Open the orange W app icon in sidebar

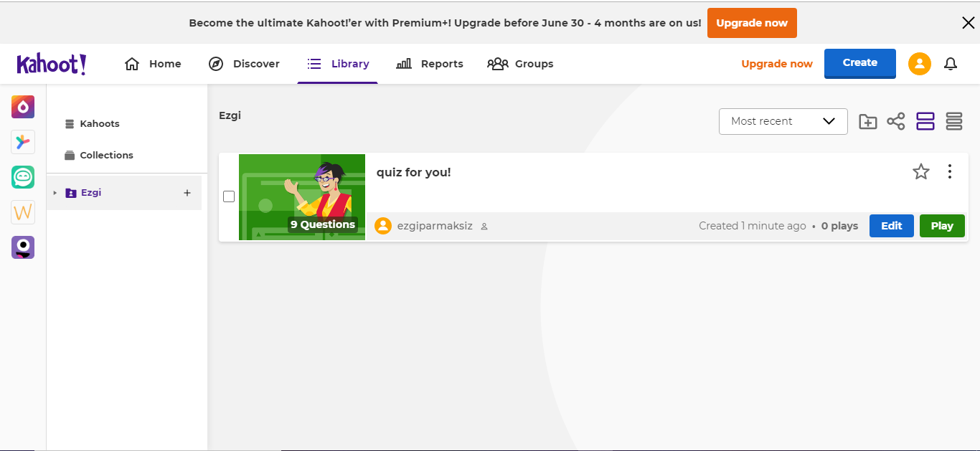click(x=23, y=212)
